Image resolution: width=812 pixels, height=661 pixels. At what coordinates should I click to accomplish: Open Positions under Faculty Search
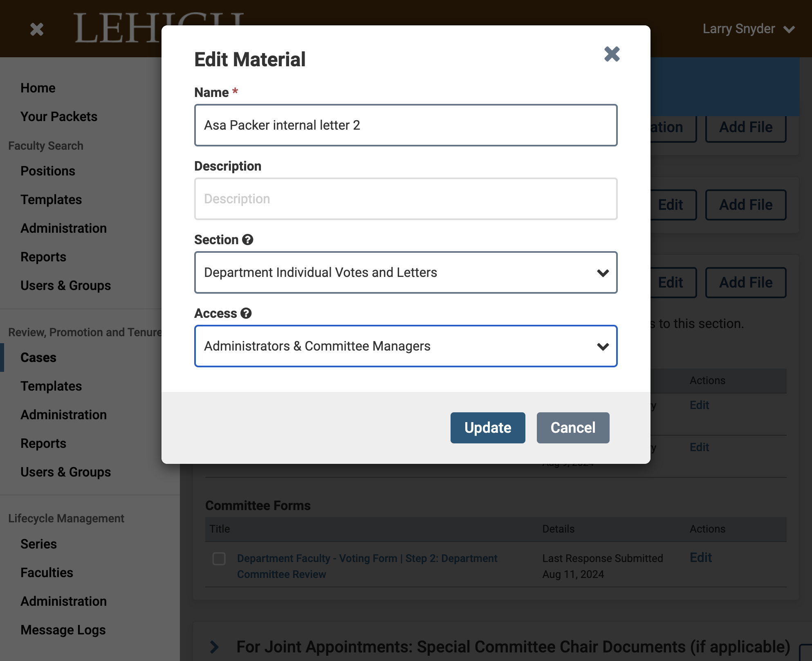pos(48,171)
